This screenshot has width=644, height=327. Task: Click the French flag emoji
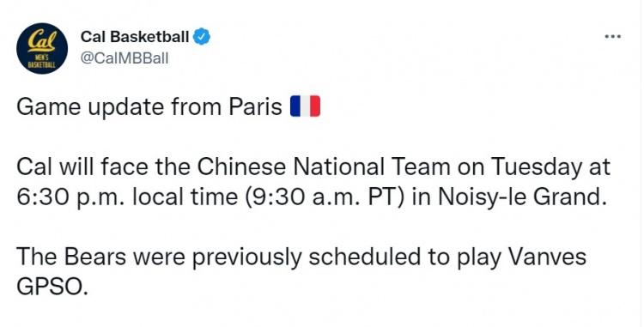pos(305,106)
